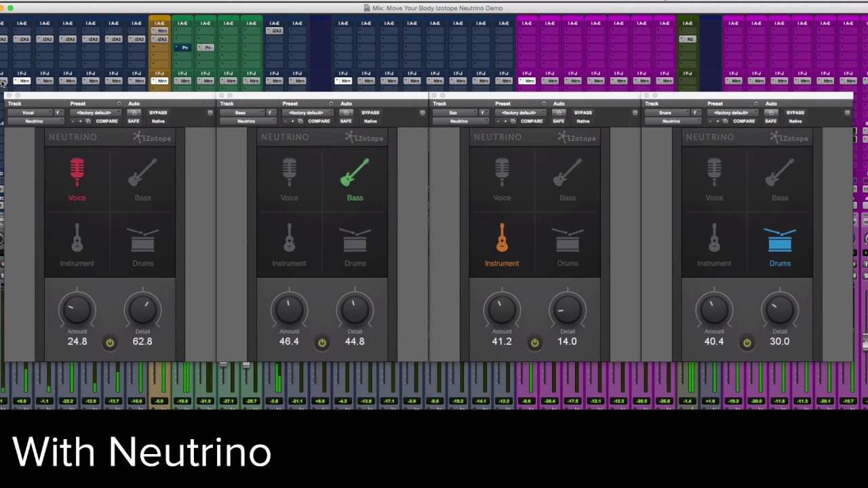868x488 pixels.
Task: Click next preset plus button in Bass plugin
Action: click(293, 121)
